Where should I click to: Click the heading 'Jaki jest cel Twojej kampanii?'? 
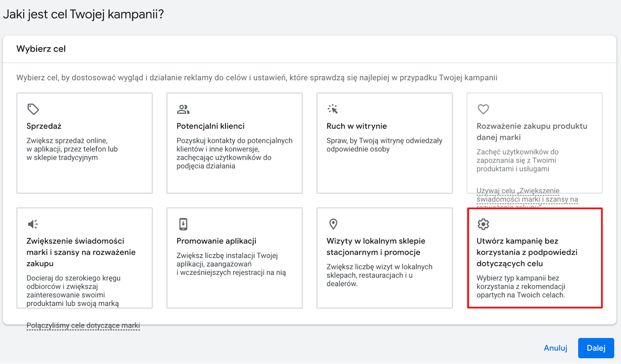click(83, 14)
